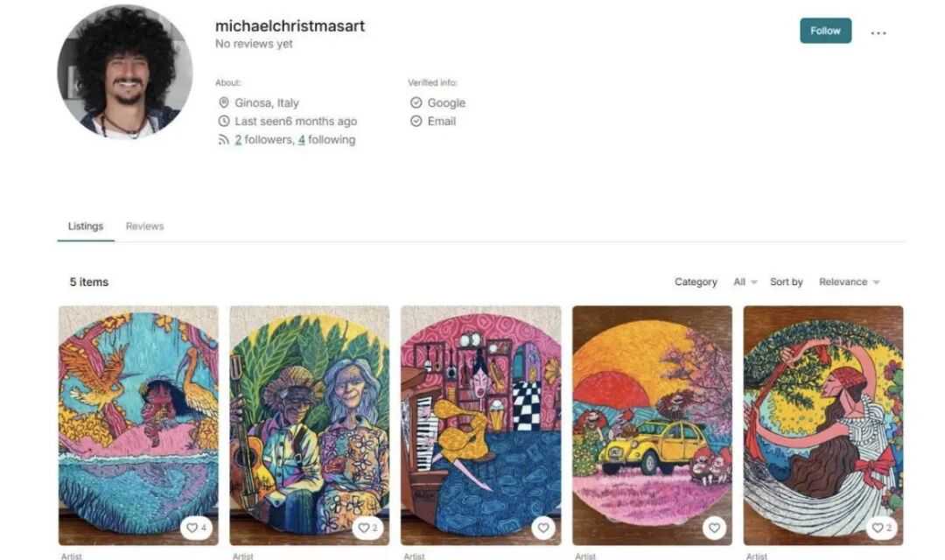Open the three-dot more options menu

[x=878, y=32]
